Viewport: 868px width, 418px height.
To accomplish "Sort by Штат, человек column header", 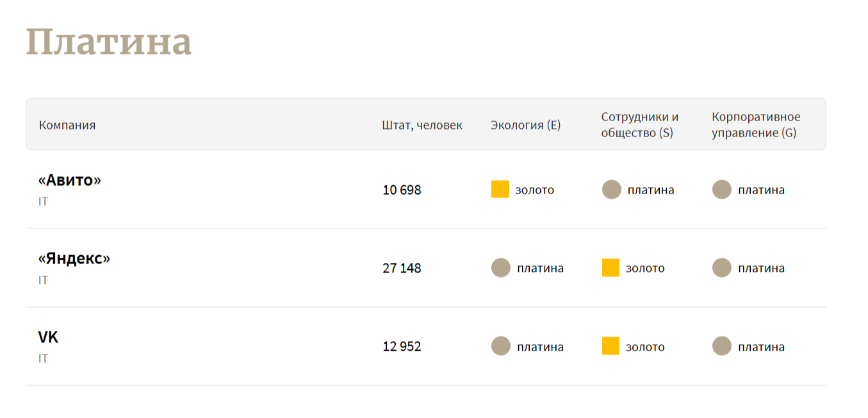I will pos(422,125).
